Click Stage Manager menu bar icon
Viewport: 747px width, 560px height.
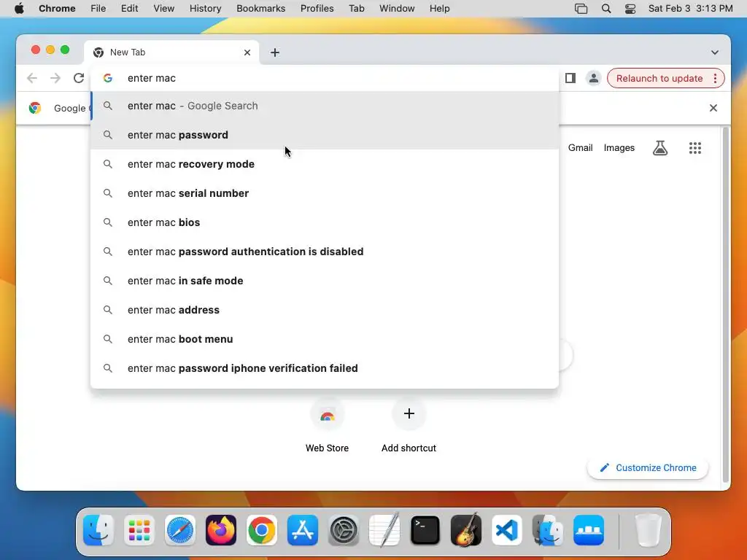coord(581,9)
